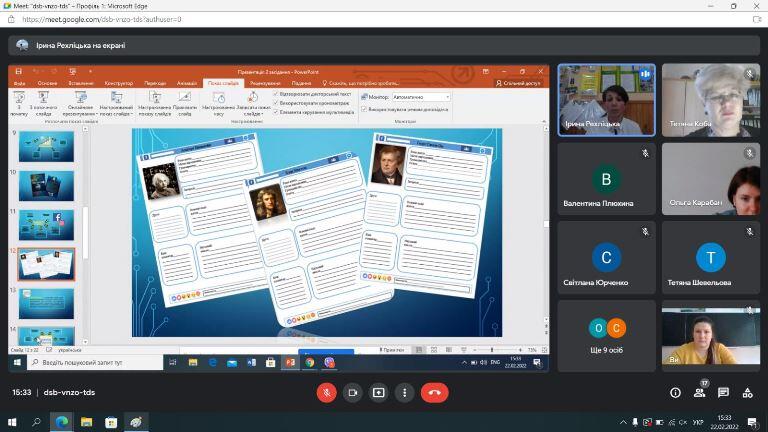This screenshot has height=432, width=768.
Task: Expand the Record Slide Show dropdown
Action: [253, 103]
